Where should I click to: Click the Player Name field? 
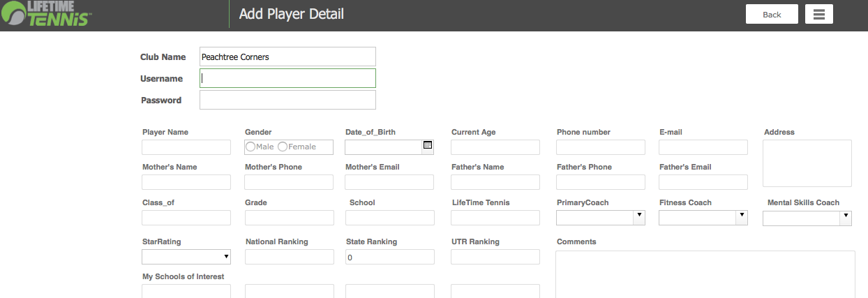186,147
